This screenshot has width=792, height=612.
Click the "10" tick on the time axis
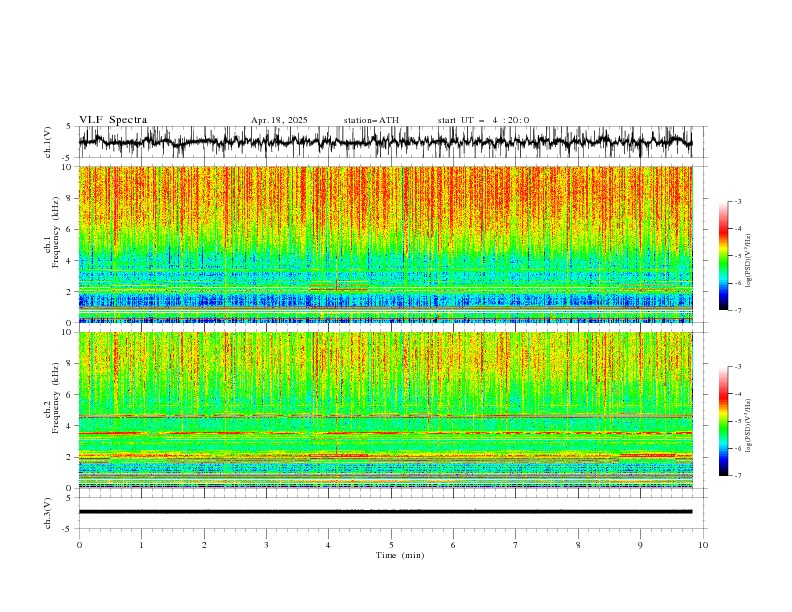point(703,545)
